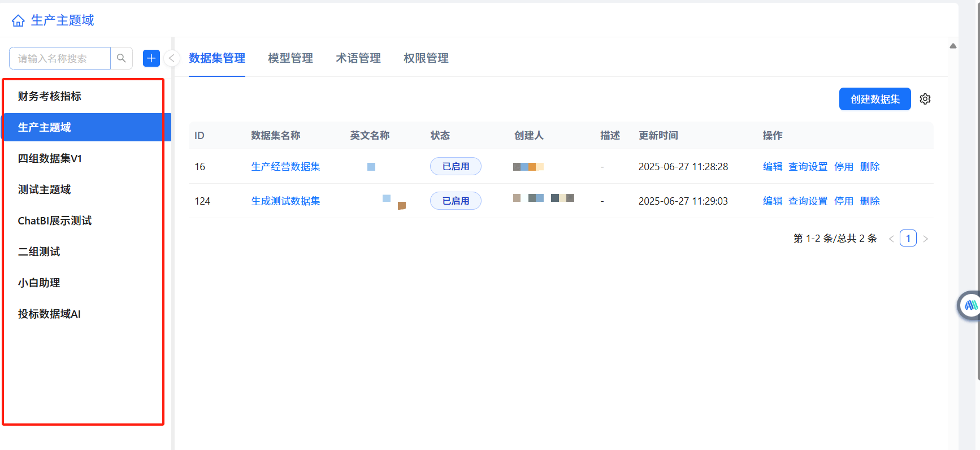Switch to the 模型管理 tab
980x450 pixels.
290,58
